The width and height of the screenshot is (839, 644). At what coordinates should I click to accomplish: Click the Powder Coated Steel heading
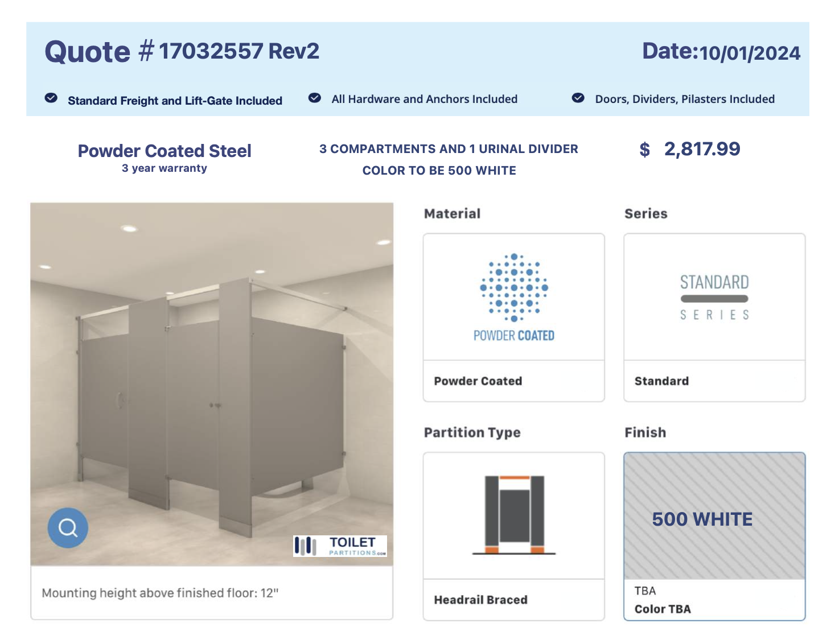[164, 151]
